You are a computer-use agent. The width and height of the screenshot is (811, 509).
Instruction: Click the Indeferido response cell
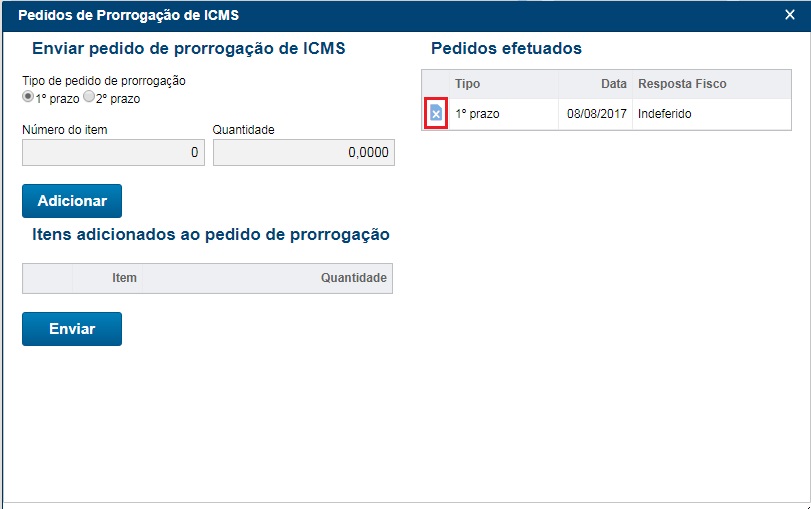(x=665, y=114)
